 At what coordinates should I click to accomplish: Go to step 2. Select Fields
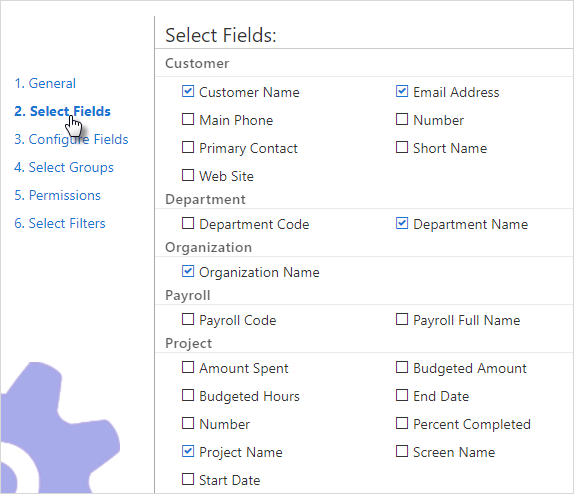62,111
